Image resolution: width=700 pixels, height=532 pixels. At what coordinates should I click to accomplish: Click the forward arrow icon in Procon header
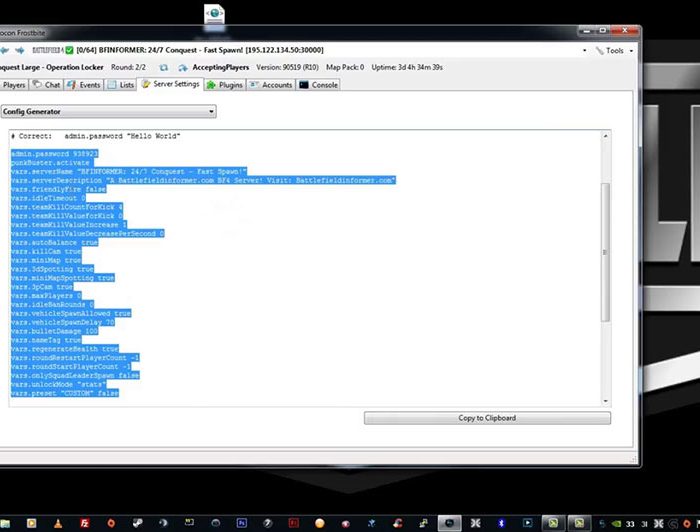(x=20, y=50)
